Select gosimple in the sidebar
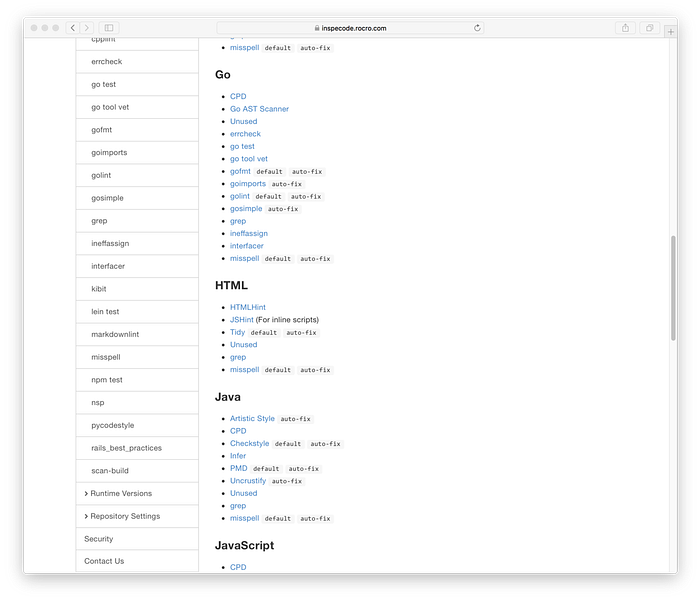Viewport: 699px width, 600px height. 137,198
